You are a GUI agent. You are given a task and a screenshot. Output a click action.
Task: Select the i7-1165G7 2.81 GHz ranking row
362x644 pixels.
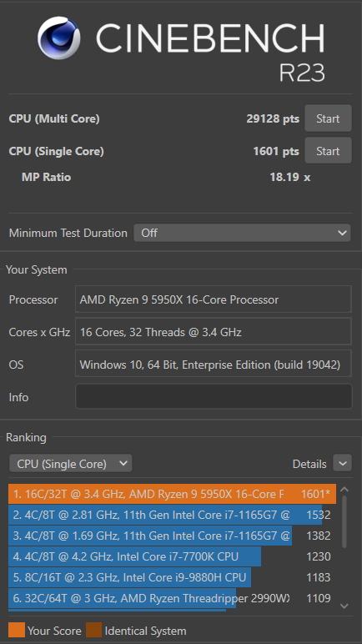pyautogui.click(x=172, y=515)
